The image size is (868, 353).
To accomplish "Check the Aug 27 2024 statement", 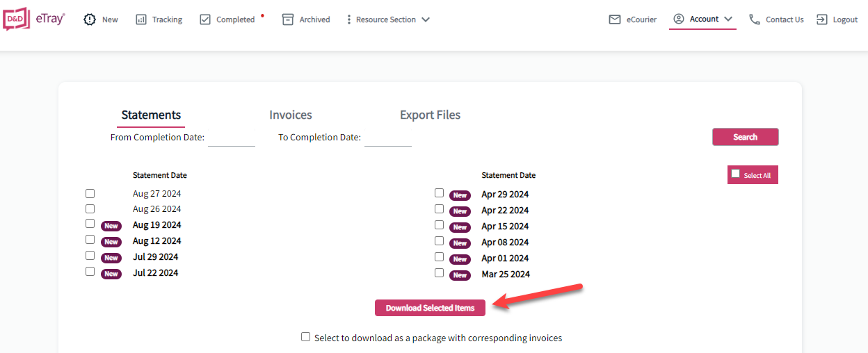I will click(90, 193).
